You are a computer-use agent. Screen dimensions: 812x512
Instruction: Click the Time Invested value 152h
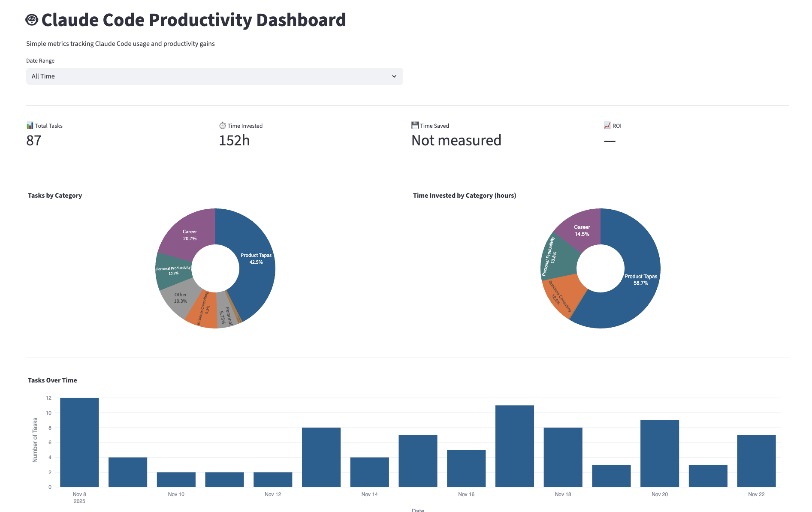(234, 141)
